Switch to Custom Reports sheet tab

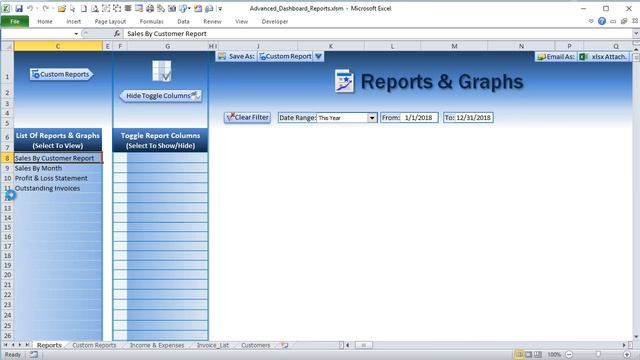coord(94,345)
